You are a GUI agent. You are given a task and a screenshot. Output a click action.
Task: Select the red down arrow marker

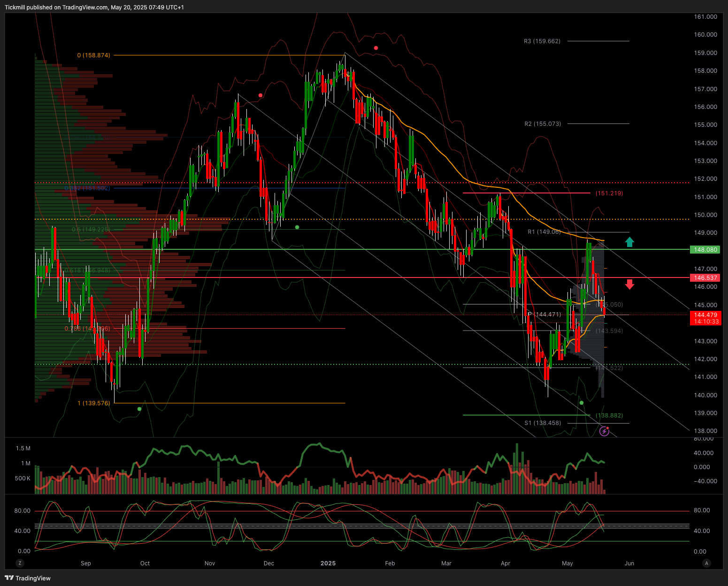629,284
